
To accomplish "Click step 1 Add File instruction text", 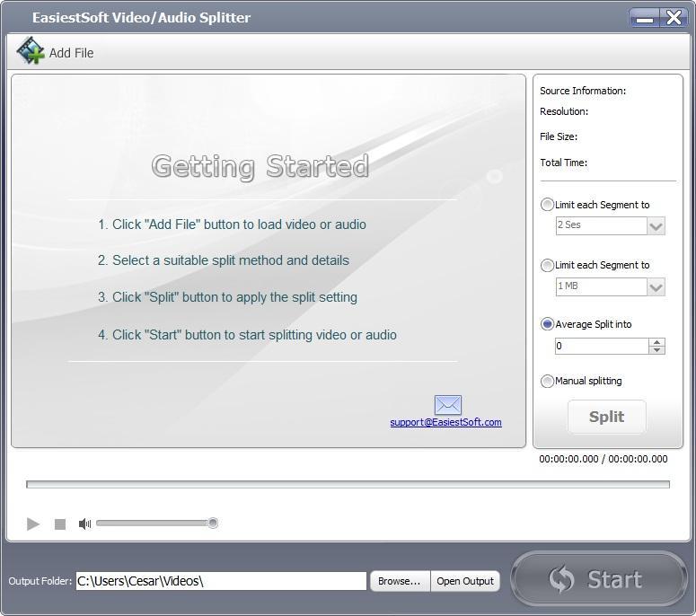I will pos(232,224).
